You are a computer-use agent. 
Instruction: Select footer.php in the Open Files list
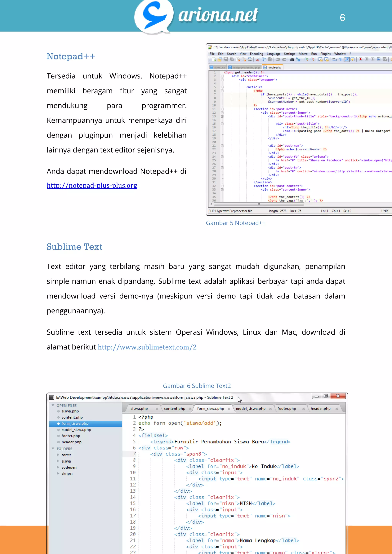[71, 436]
